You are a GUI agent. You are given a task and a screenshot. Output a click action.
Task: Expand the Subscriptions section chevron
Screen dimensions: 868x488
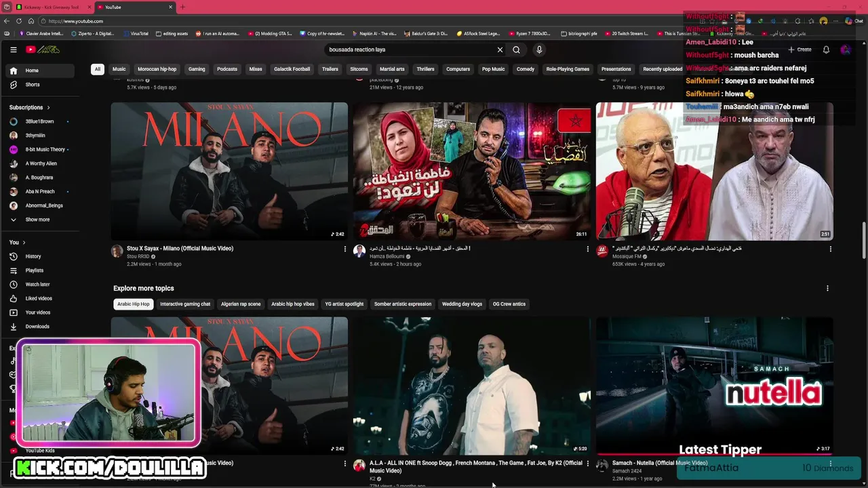point(48,107)
